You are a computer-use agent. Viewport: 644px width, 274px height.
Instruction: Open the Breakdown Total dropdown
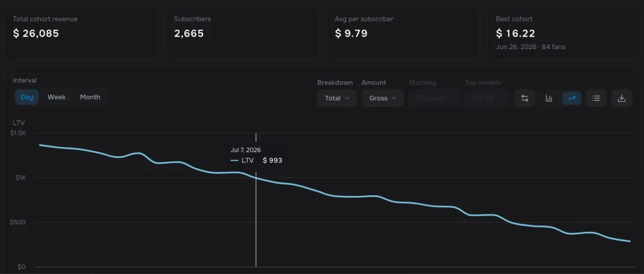click(x=337, y=98)
